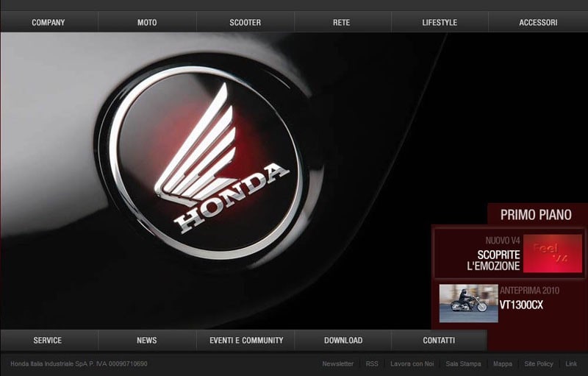Click the red Feel V4 thumbnail
The image size is (588, 376).
click(x=553, y=253)
